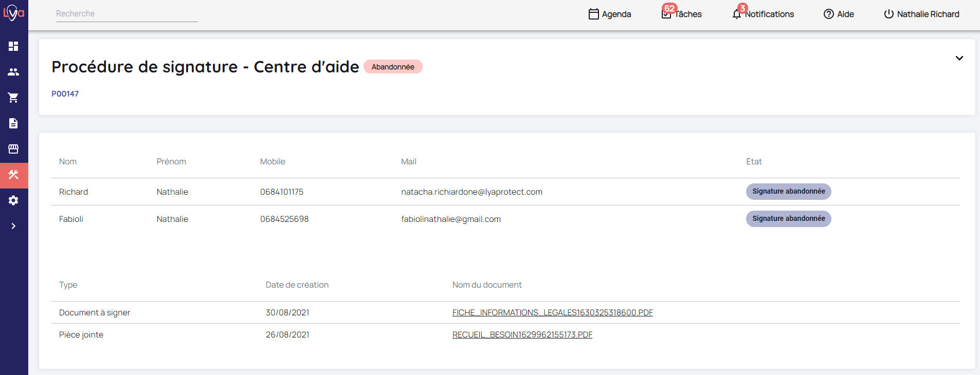This screenshot has height=375, width=980.
Task: Click Signature abandonnée badge for Fabioli
Action: coord(788,219)
